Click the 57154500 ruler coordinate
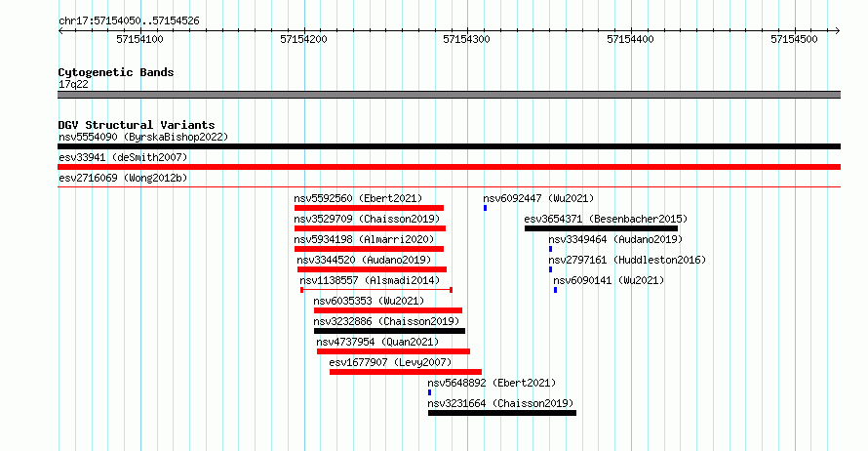Image resolution: width=868 pixels, height=451 pixels. click(x=795, y=39)
